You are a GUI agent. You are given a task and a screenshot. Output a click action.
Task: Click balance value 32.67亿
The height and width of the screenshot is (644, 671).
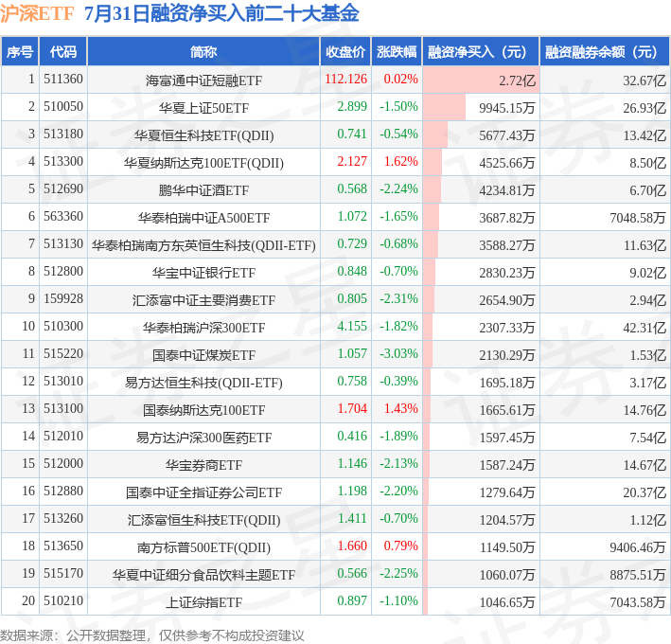(x=645, y=80)
